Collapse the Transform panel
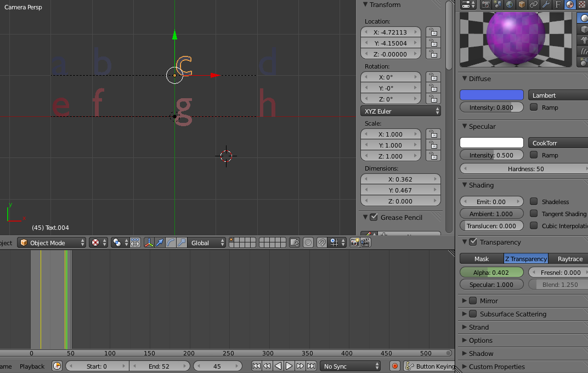The height and width of the screenshot is (373, 588). [x=365, y=4]
